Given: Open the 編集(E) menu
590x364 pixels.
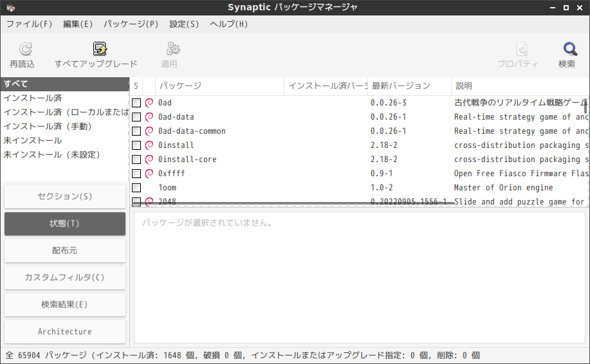Looking at the screenshot, I should (x=77, y=24).
